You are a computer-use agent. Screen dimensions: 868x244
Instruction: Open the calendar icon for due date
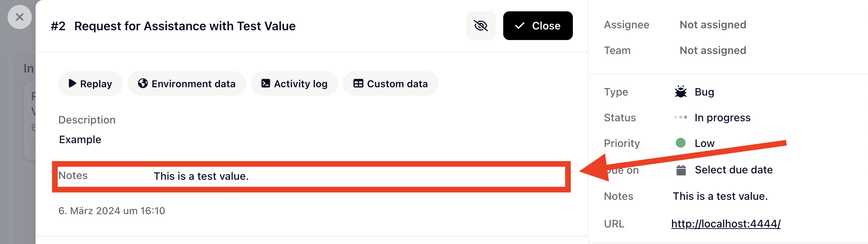681,170
